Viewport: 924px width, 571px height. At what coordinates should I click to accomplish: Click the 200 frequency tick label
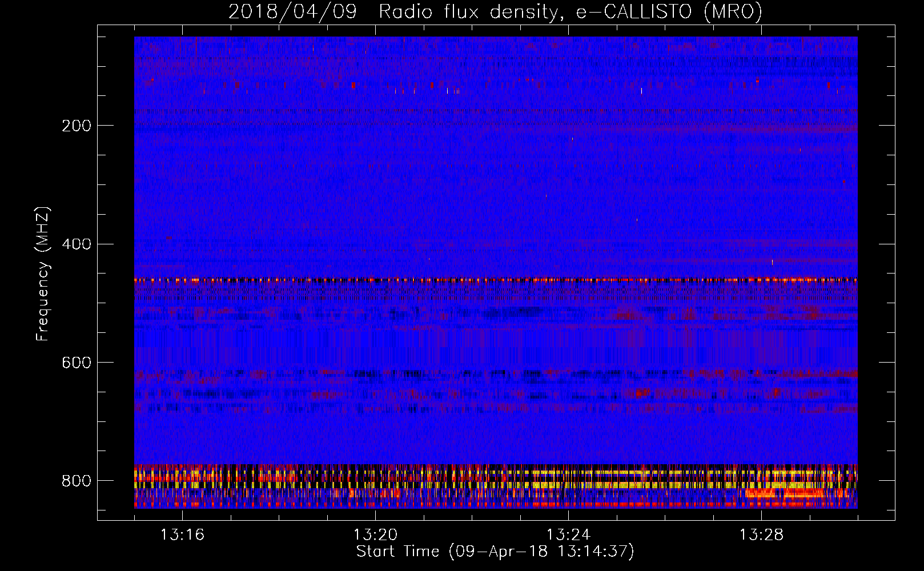click(76, 126)
